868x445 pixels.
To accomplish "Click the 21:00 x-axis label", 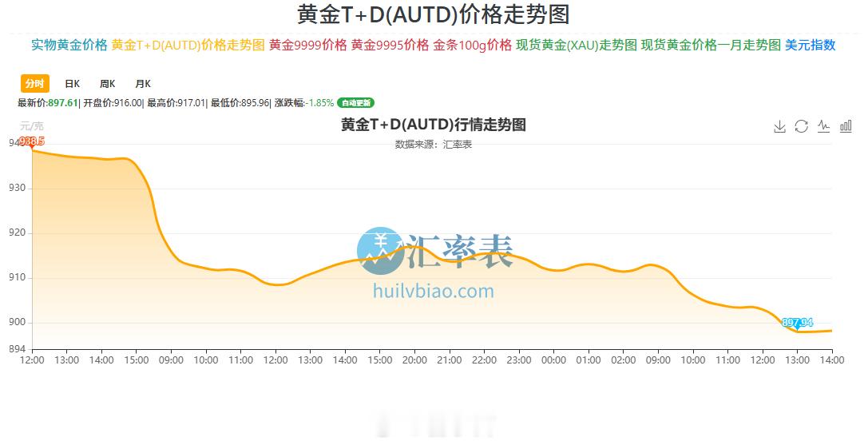I will tap(450, 360).
